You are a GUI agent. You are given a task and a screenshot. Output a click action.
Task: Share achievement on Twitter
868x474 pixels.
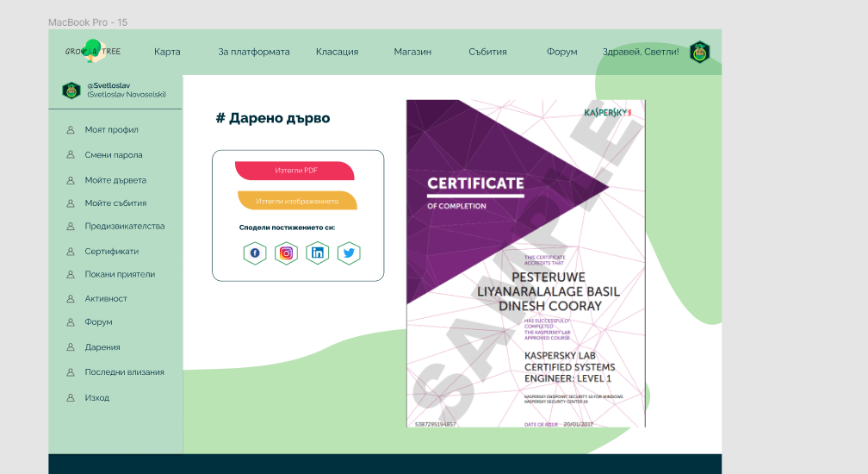(349, 253)
